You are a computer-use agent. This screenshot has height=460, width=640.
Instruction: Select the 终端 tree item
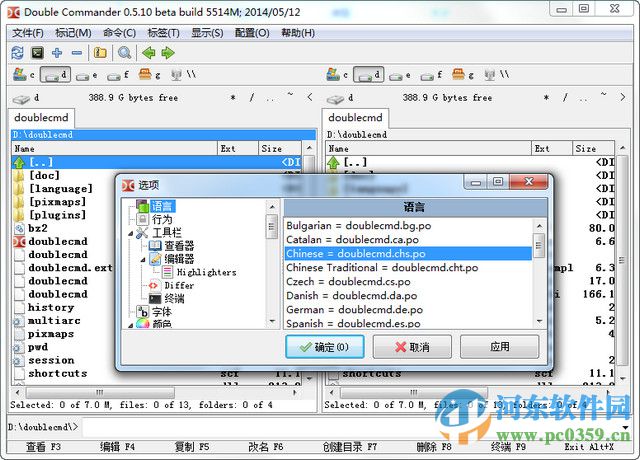coord(174,299)
